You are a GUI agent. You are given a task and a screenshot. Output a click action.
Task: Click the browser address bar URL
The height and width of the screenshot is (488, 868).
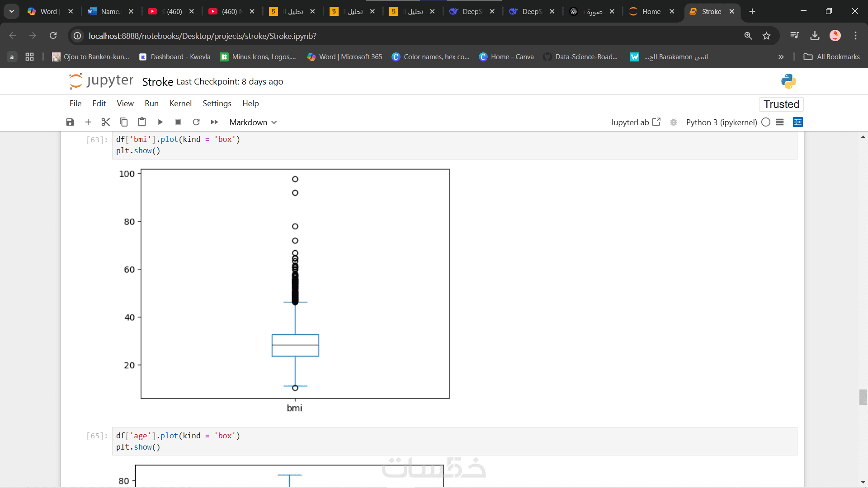(203, 36)
